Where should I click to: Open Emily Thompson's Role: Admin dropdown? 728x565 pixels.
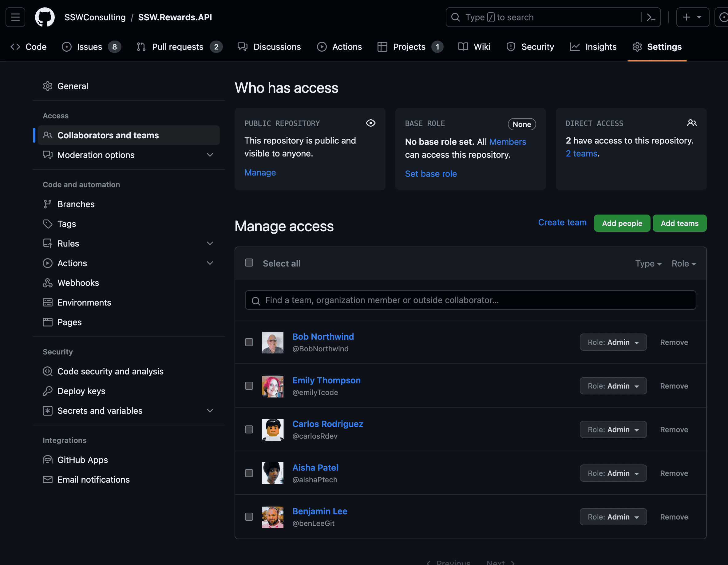(x=613, y=386)
